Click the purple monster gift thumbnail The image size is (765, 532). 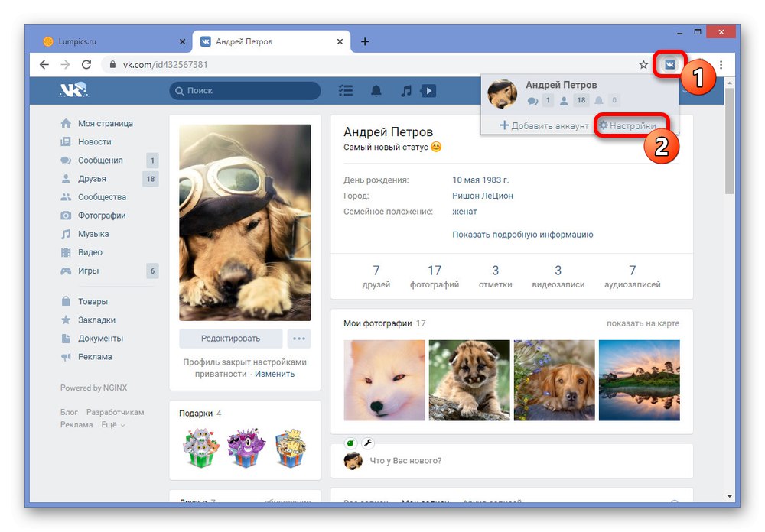(246, 448)
